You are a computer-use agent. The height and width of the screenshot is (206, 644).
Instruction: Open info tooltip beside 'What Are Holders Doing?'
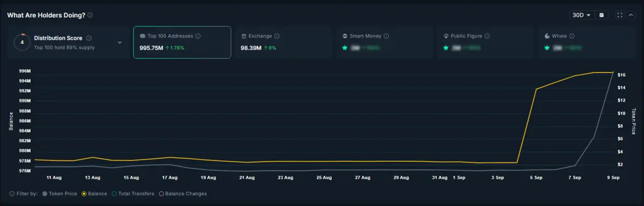tap(90, 15)
